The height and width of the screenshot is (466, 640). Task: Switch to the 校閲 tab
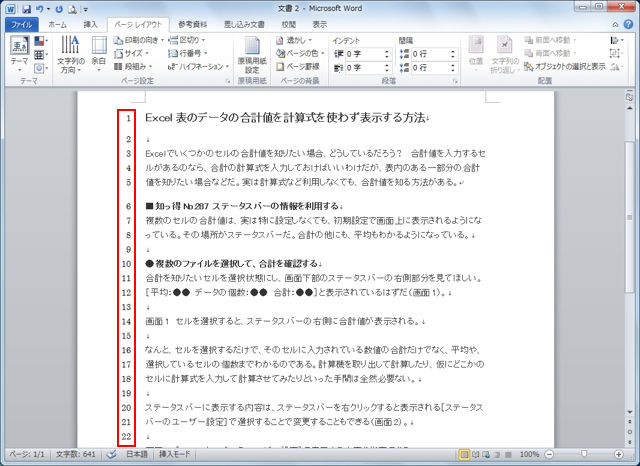tap(289, 24)
